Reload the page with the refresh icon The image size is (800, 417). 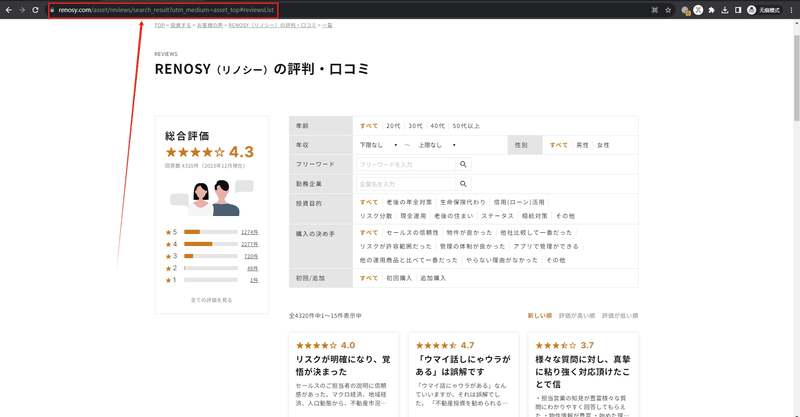click(35, 10)
